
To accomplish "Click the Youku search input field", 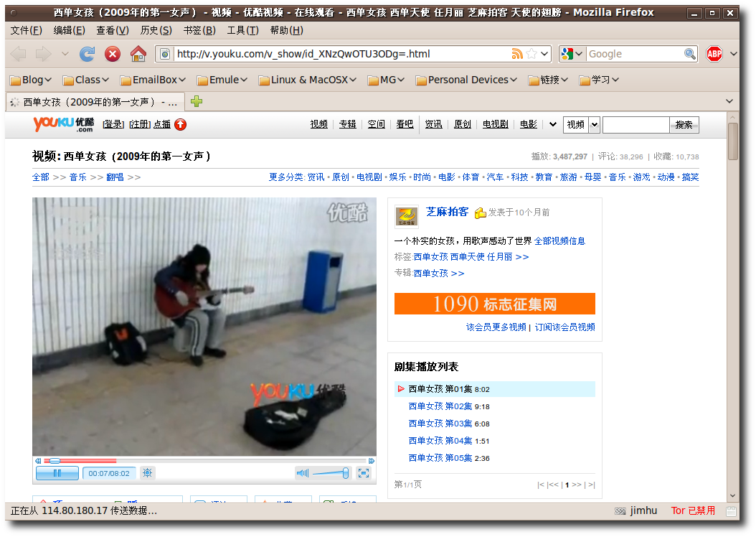I will click(x=636, y=124).
